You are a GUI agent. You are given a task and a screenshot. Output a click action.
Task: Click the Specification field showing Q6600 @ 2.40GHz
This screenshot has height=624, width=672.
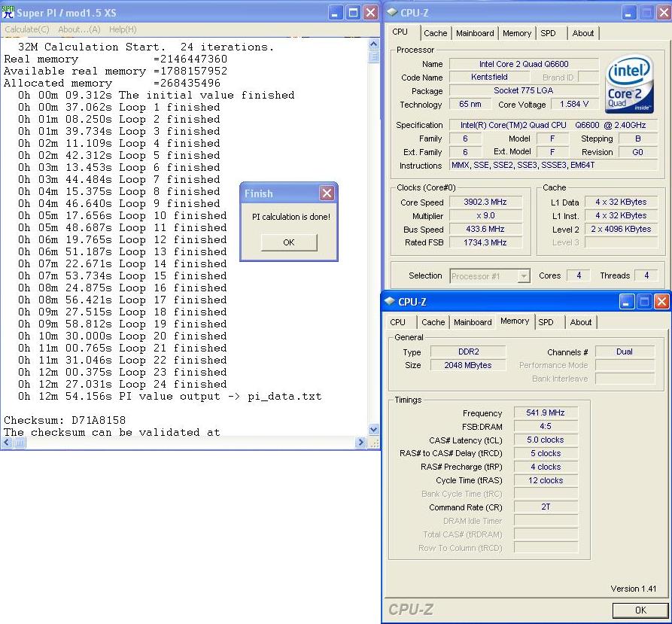(553, 125)
